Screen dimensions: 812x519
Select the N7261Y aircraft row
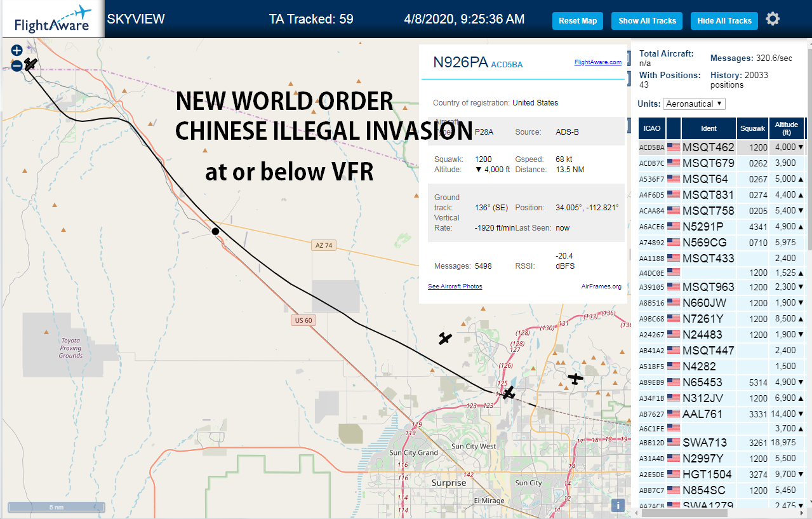(722, 319)
